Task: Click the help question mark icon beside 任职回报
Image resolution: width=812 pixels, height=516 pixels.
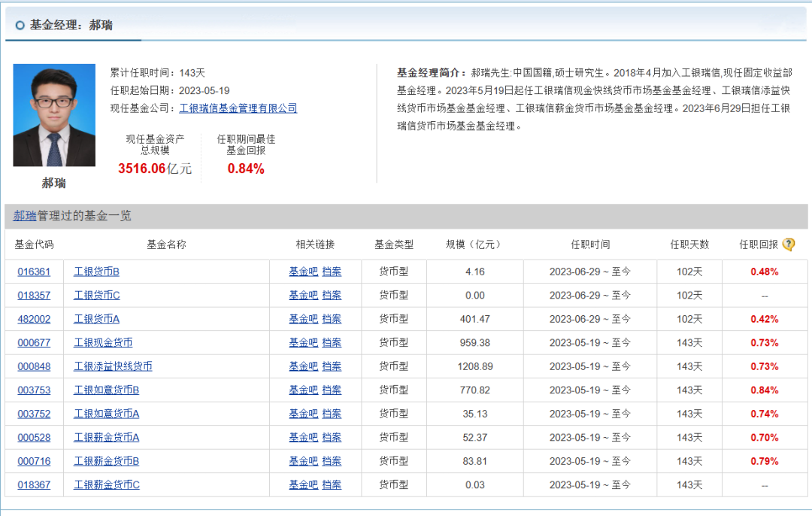Action: (788, 244)
